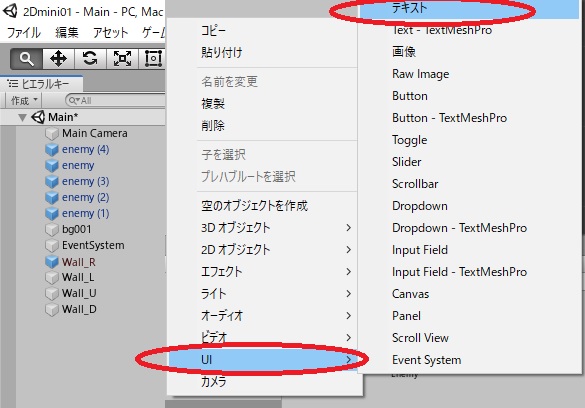Select the Hand view tool icon
The width and height of the screenshot is (585, 408).
26,59
